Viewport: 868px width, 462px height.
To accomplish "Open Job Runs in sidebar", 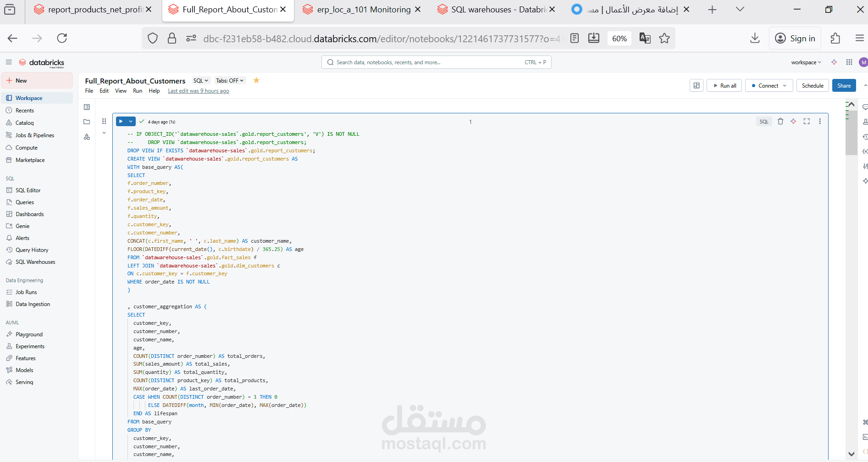I will 37,292.
